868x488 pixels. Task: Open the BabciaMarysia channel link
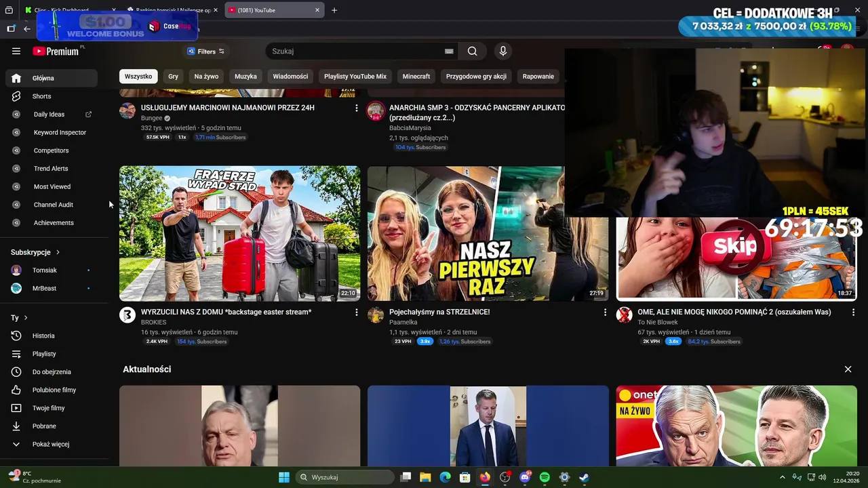coord(410,128)
